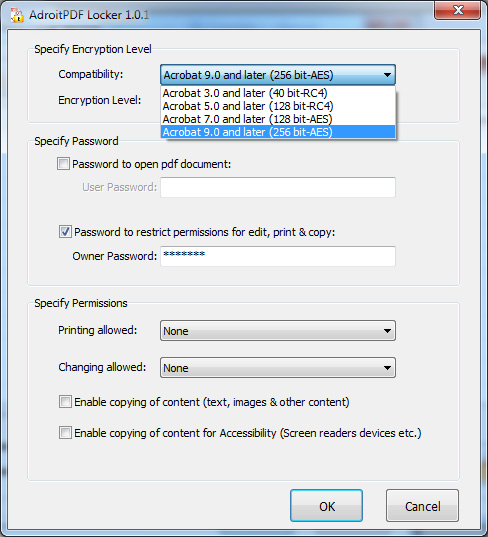The image size is (488, 537).
Task: Expand the Changing allowed dropdown
Action: (278, 367)
